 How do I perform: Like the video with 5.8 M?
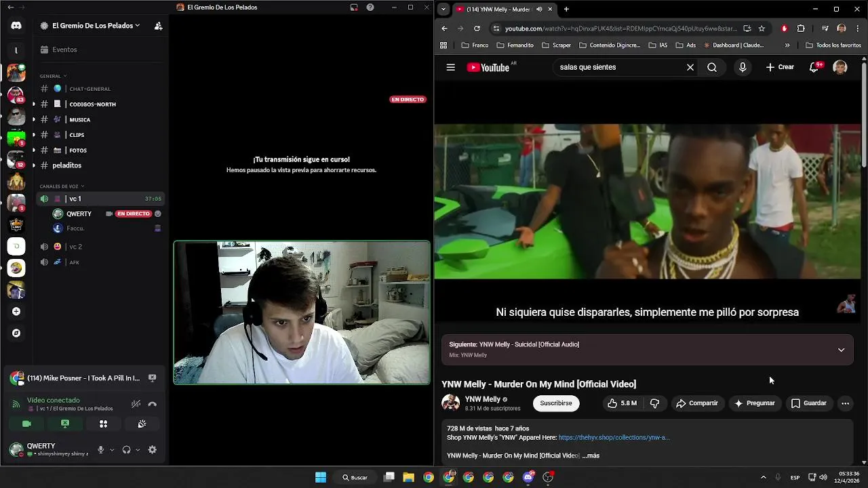[623, 403]
